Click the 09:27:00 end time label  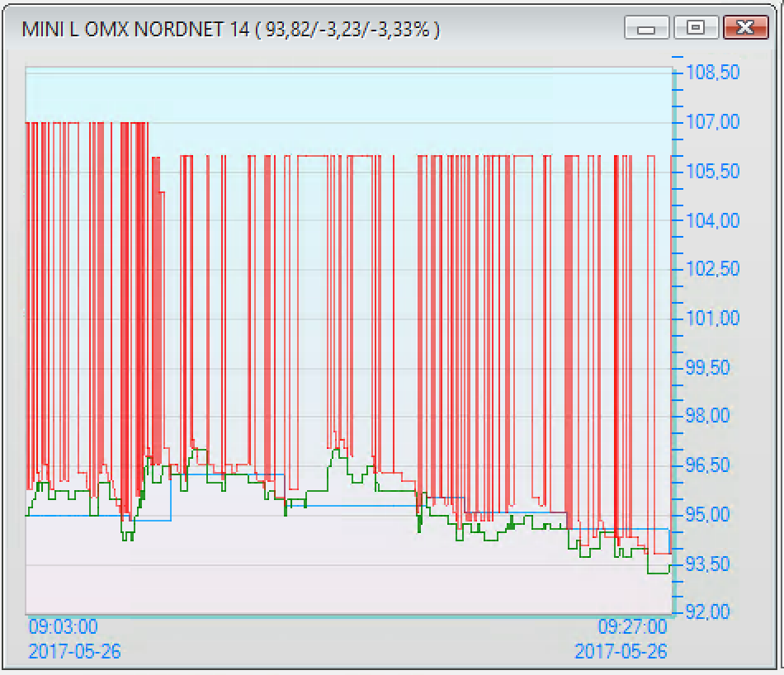[x=632, y=627]
